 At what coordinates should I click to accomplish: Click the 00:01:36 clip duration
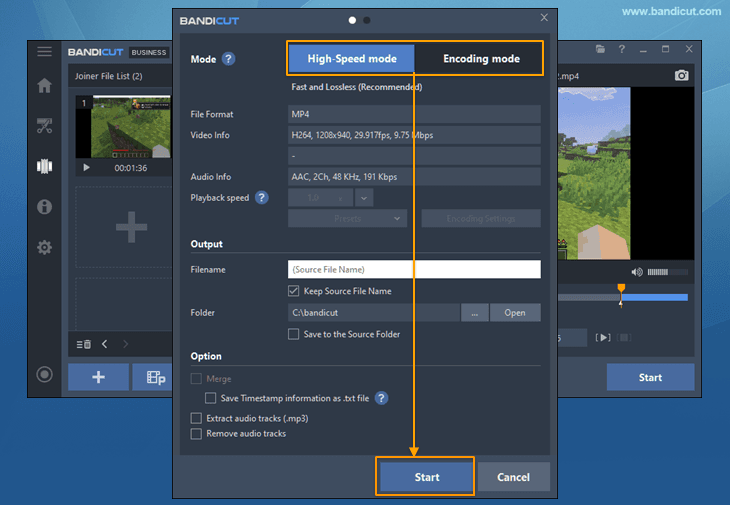(x=131, y=168)
